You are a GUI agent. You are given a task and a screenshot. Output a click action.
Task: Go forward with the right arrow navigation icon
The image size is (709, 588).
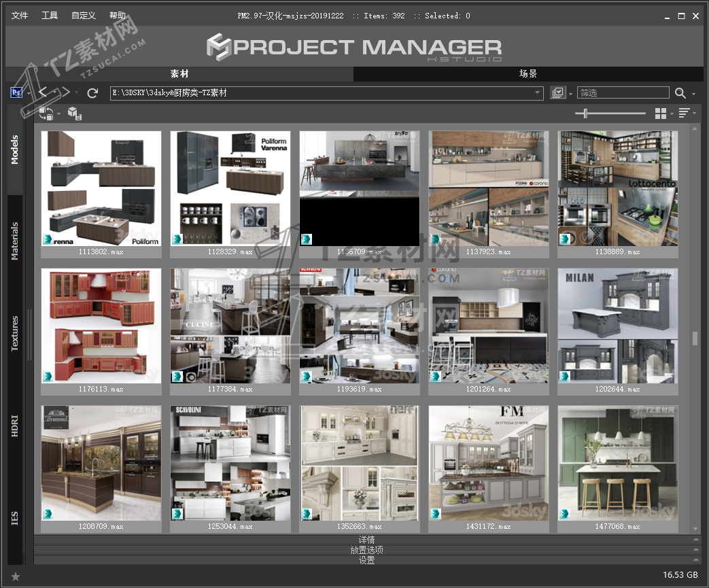(65, 92)
